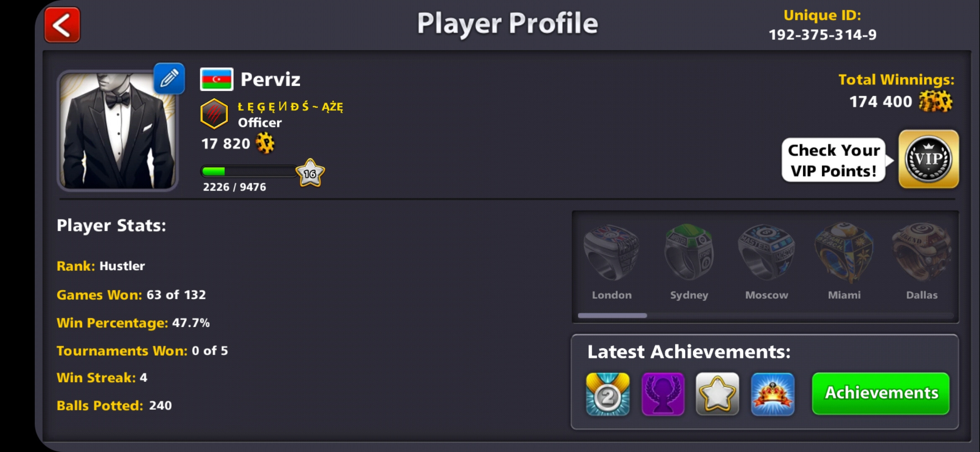The height and width of the screenshot is (452, 980).
Task: Tap the Check Your VIP Points bubble
Action: (834, 160)
